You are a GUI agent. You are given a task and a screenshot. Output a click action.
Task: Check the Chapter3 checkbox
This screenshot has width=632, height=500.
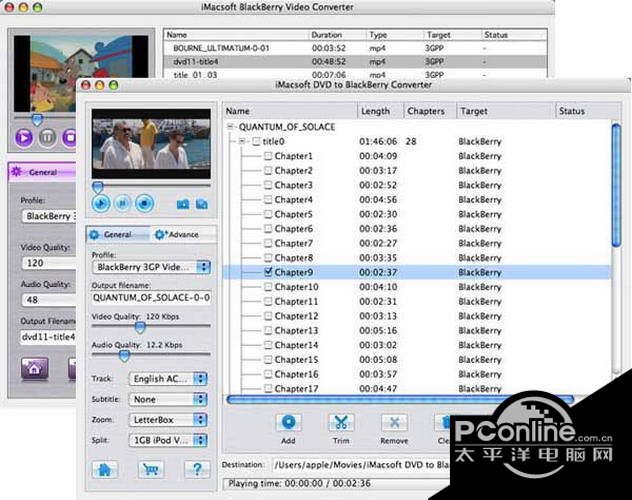click(x=268, y=185)
